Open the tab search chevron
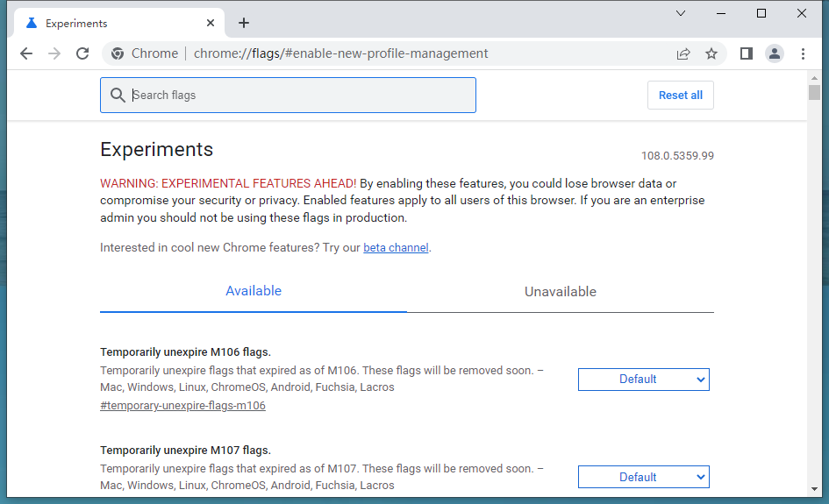This screenshot has width=829, height=504. point(681,13)
